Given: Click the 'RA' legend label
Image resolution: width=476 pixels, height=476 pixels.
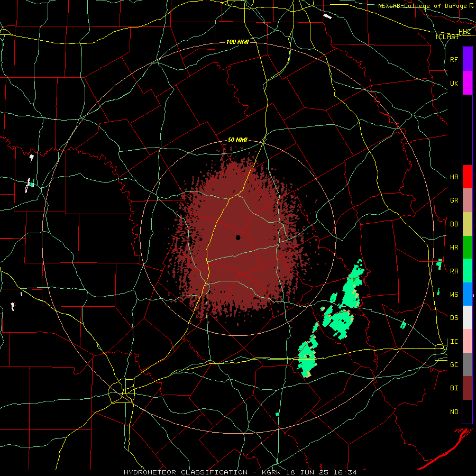Looking at the screenshot, I should (x=454, y=271).
